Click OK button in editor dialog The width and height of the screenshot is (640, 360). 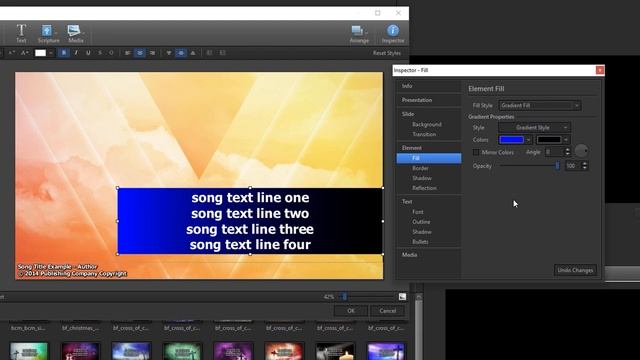point(351,311)
